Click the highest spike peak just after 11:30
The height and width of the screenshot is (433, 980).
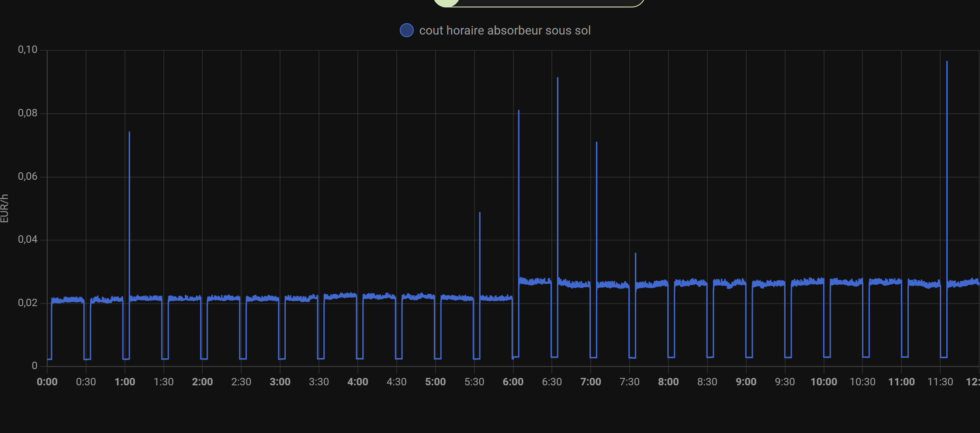pyautogui.click(x=947, y=62)
